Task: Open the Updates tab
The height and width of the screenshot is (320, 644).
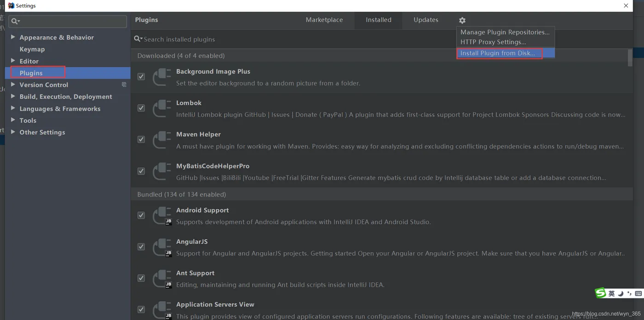Action: tap(426, 20)
